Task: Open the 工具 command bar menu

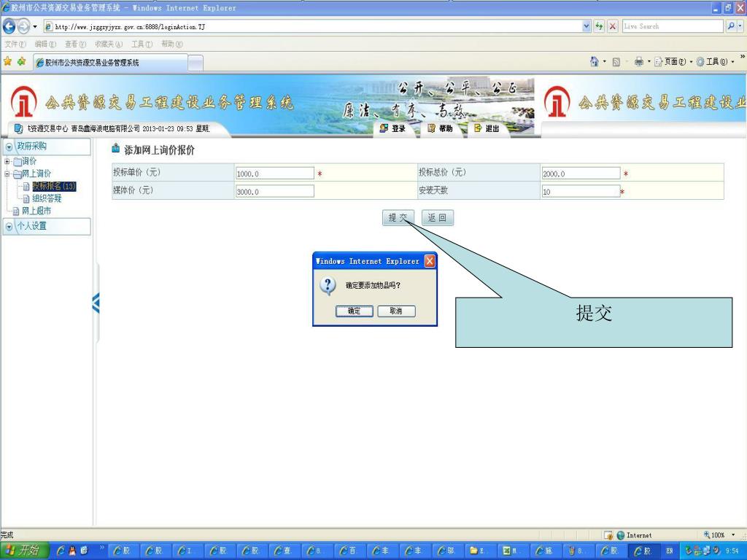Action: (715, 61)
